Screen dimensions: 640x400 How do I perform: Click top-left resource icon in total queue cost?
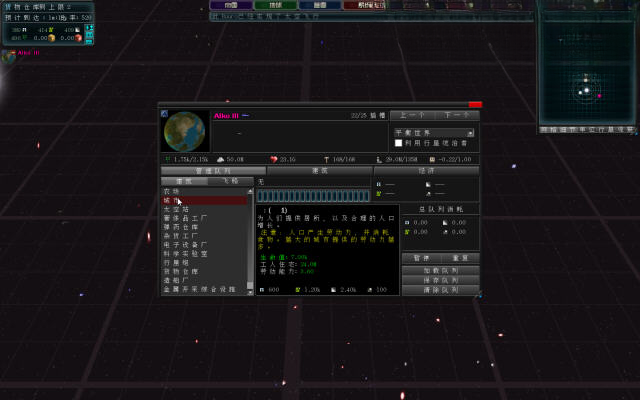pos(407,223)
